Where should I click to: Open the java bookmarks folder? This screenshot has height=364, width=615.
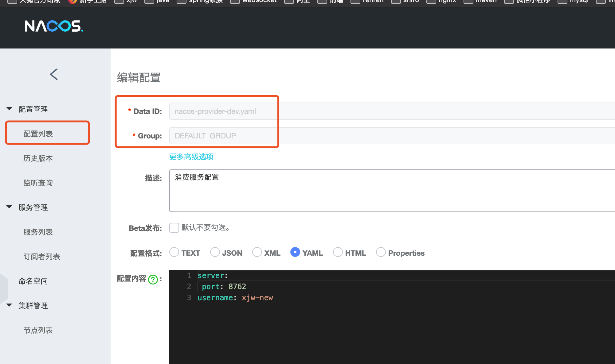[x=157, y=1]
